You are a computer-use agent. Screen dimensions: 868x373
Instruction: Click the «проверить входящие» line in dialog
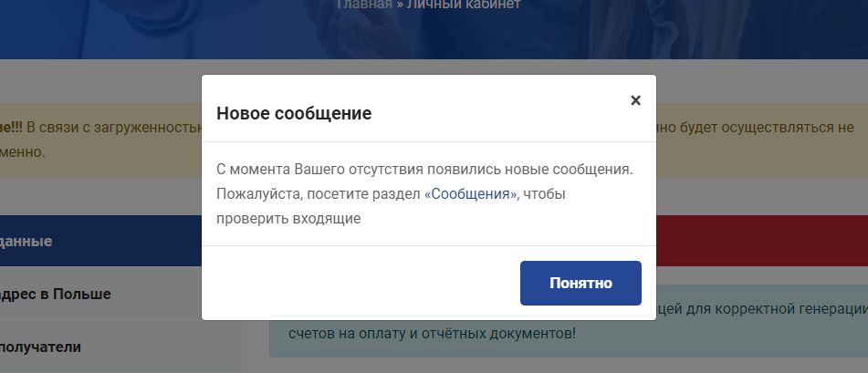[x=288, y=219]
